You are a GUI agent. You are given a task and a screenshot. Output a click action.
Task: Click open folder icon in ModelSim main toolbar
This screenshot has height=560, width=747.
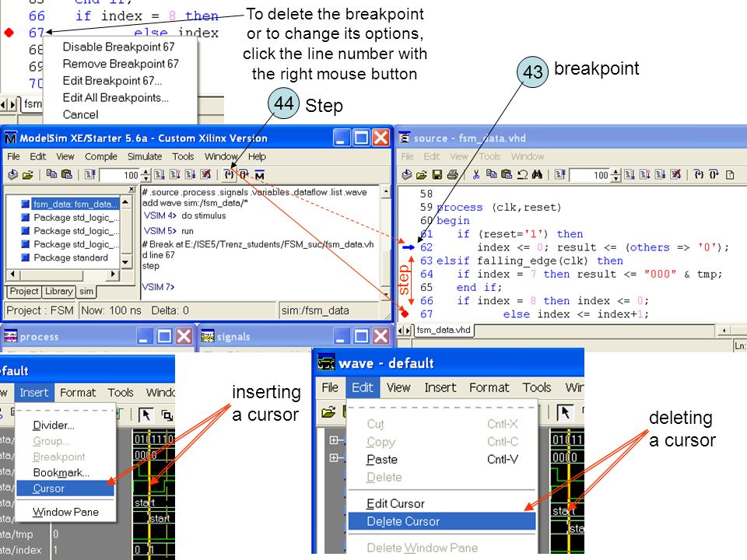pyautogui.click(x=28, y=175)
